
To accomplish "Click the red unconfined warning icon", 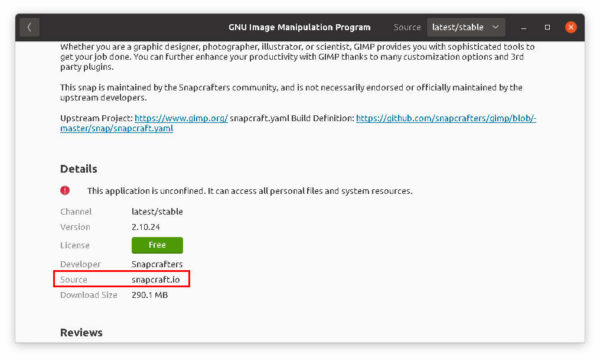I will point(65,190).
